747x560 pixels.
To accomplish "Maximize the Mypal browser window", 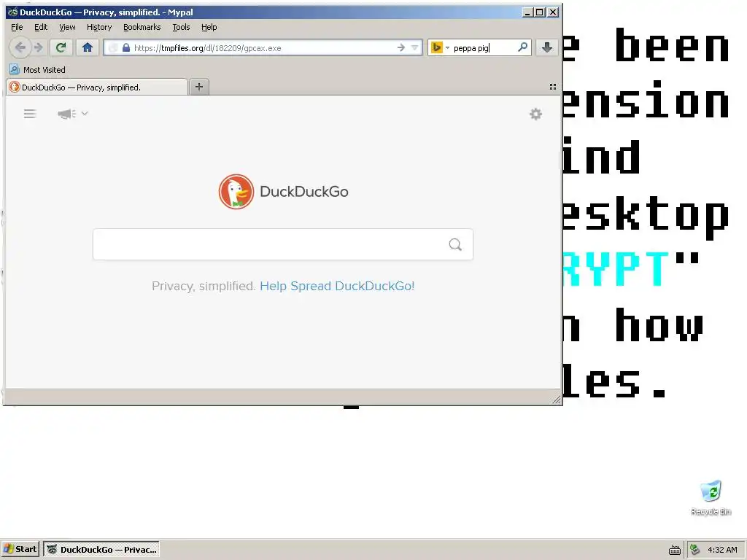I will coord(539,12).
